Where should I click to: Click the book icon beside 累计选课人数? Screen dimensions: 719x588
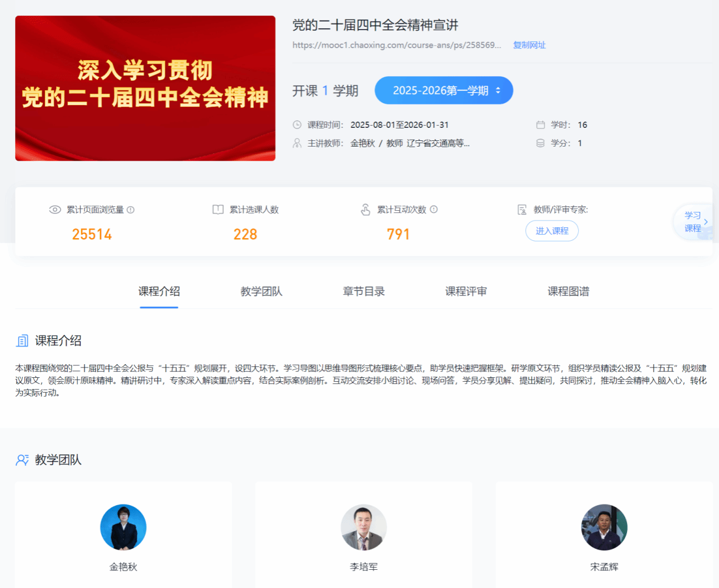pyautogui.click(x=218, y=210)
